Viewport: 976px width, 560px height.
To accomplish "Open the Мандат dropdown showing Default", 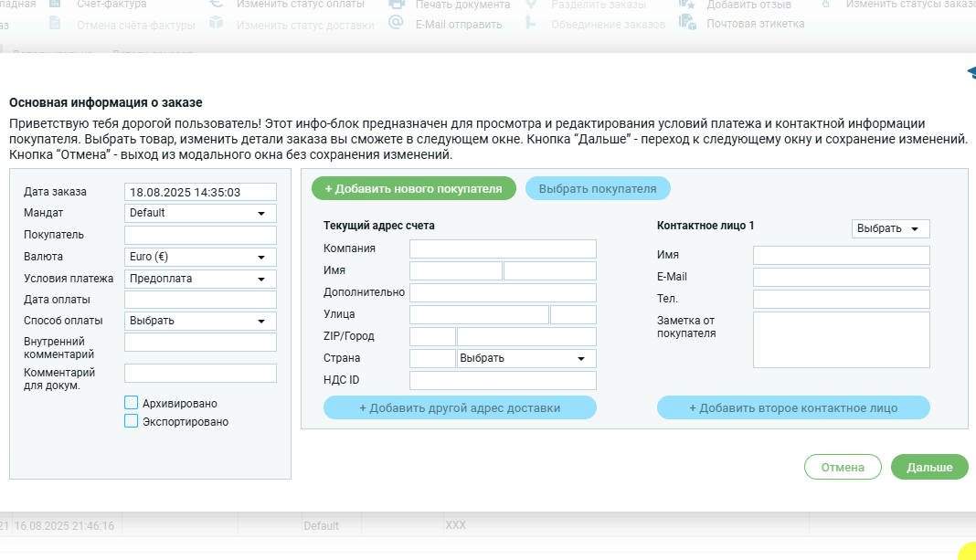I will click(200, 213).
